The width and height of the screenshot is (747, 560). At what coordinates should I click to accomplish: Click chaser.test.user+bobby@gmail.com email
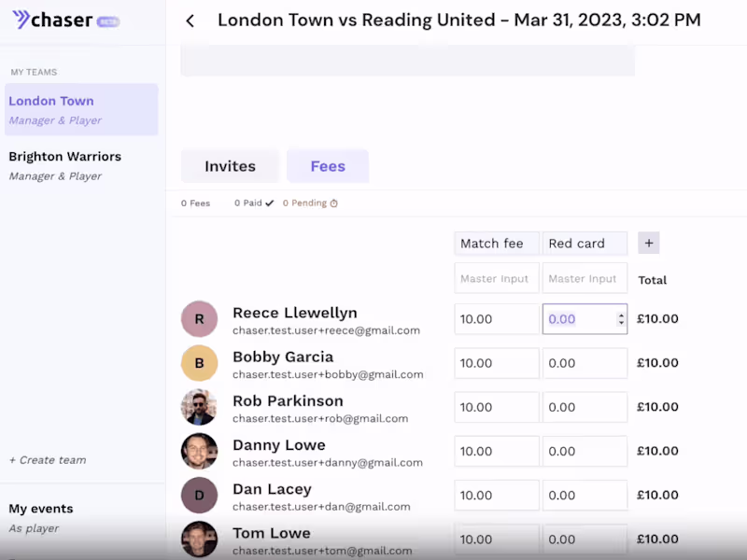coord(328,375)
